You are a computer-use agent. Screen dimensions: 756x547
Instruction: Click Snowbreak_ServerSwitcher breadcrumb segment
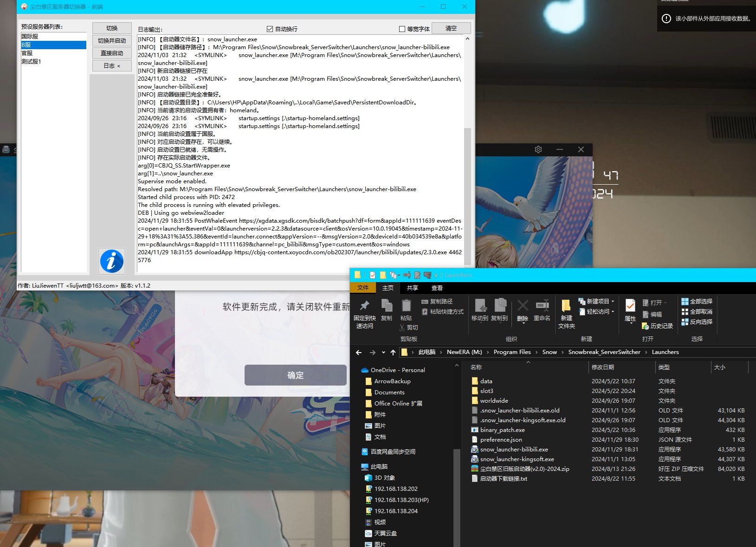(604, 352)
